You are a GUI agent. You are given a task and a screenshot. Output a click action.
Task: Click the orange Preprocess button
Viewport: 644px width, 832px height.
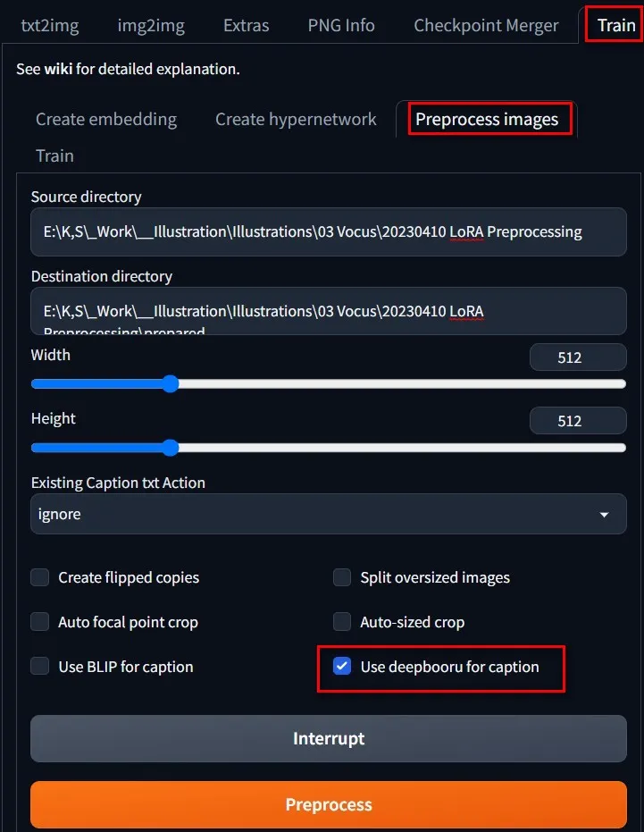[x=329, y=805]
